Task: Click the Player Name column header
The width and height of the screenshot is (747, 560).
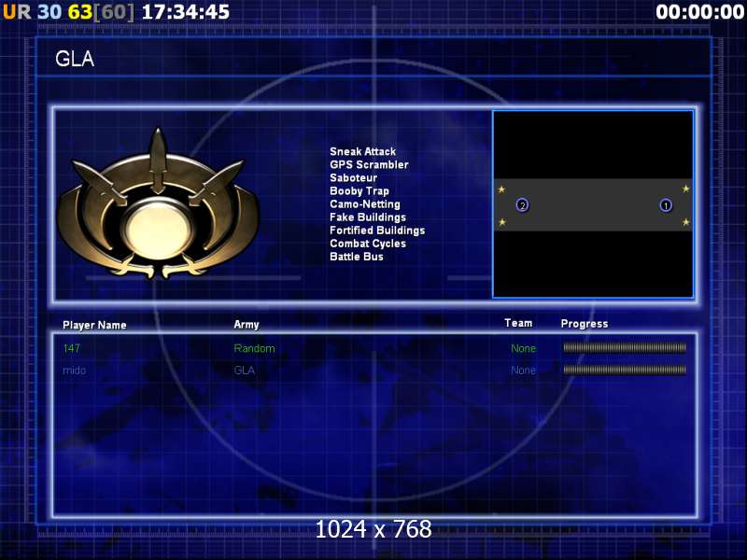Action: click(94, 325)
